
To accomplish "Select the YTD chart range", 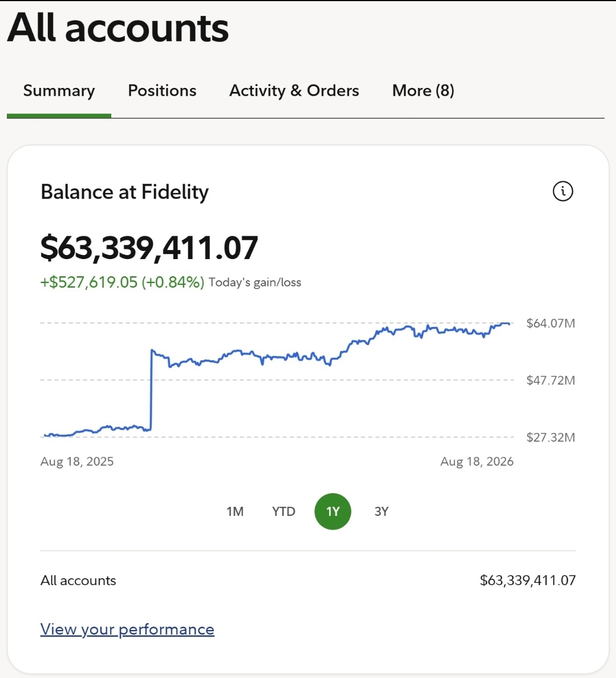I will tap(283, 511).
